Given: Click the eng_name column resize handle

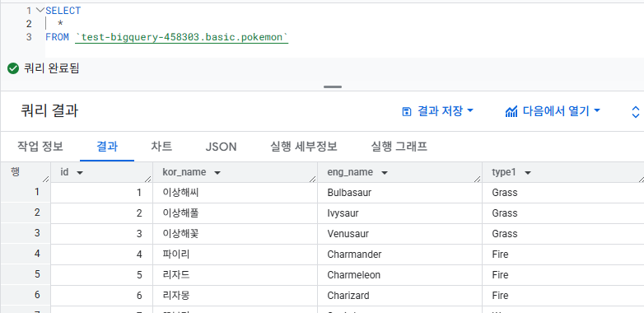Looking at the screenshot, I should tap(478, 179).
